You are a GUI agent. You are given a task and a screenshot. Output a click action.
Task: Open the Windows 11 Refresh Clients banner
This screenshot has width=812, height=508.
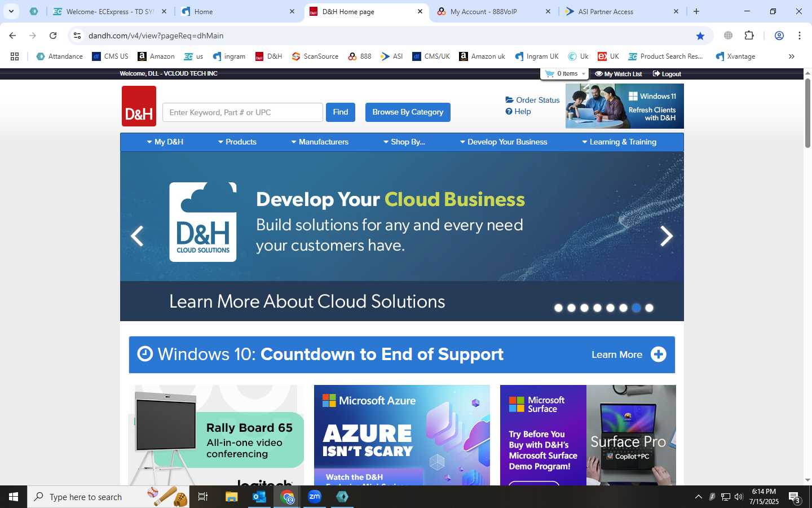coord(625,106)
